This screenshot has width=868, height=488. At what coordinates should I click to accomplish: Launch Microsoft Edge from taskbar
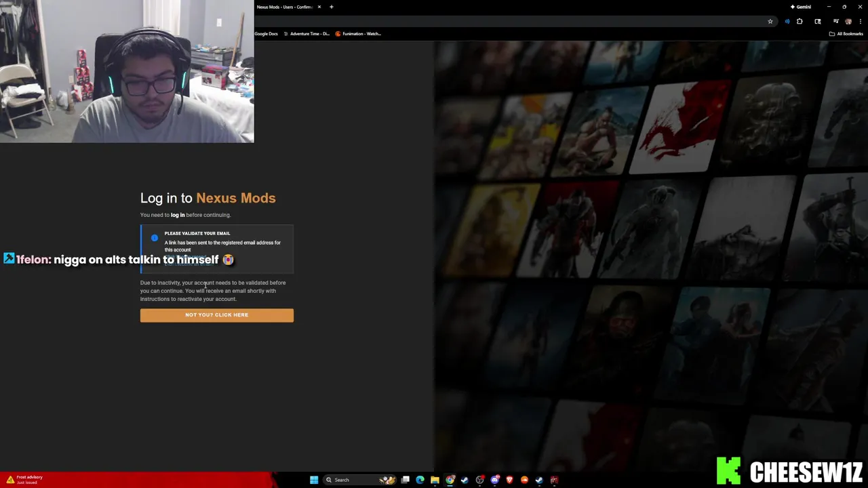(x=420, y=480)
